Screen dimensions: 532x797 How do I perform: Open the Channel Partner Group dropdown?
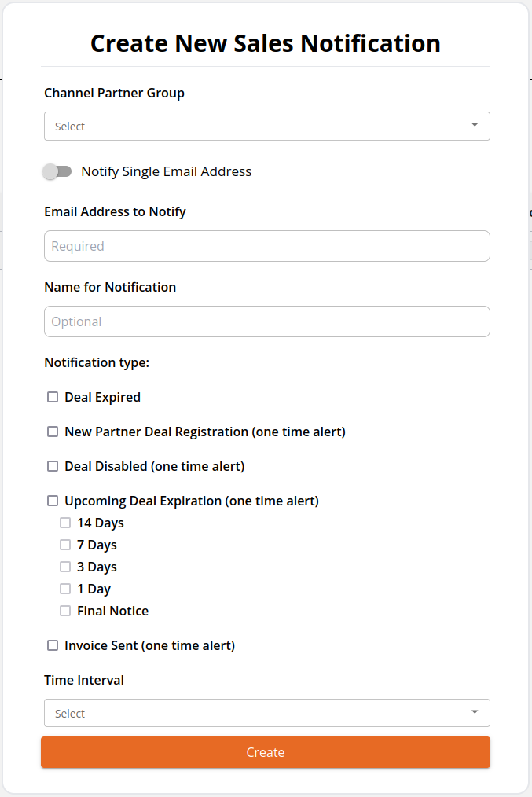[266, 126]
